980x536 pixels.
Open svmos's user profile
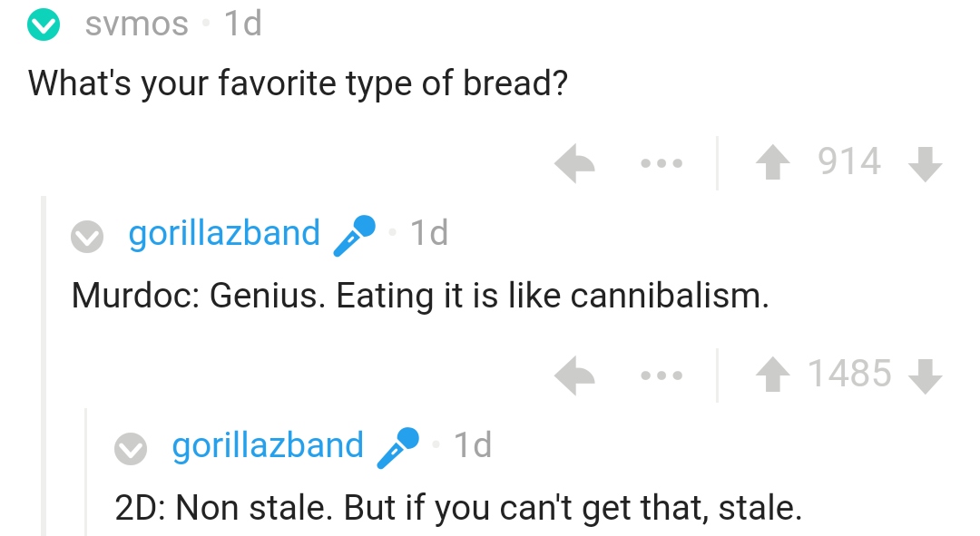pyautogui.click(x=136, y=24)
